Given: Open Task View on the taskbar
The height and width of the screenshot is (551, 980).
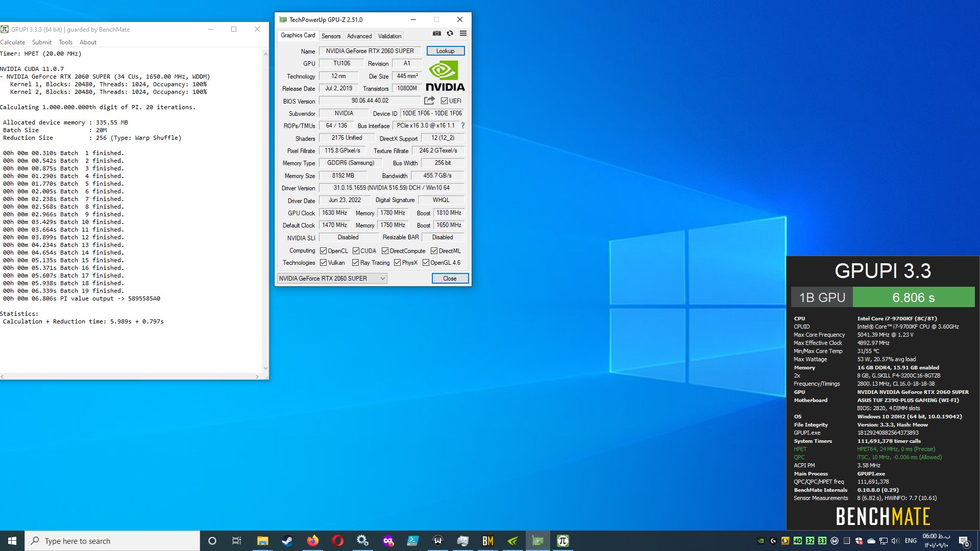Looking at the screenshot, I should click(237, 541).
